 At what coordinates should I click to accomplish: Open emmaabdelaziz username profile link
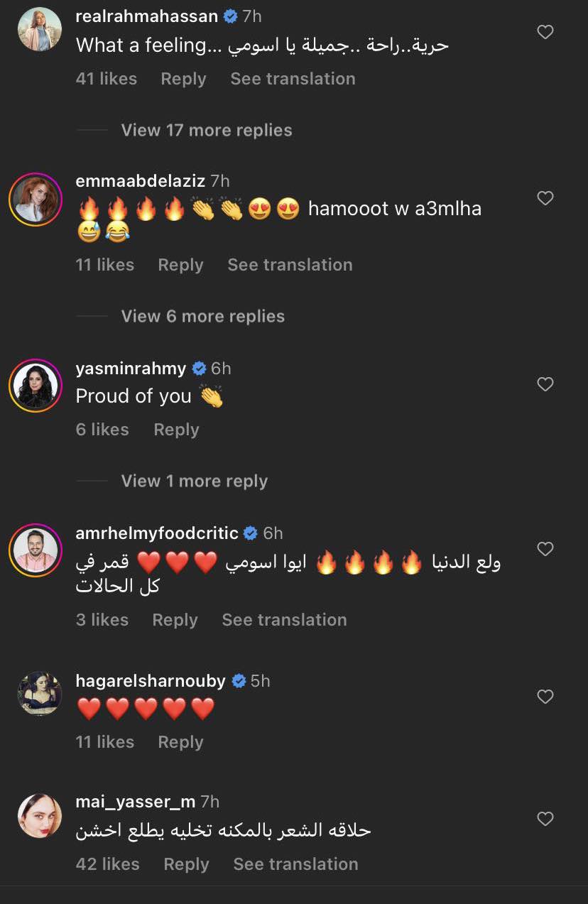[x=141, y=181]
